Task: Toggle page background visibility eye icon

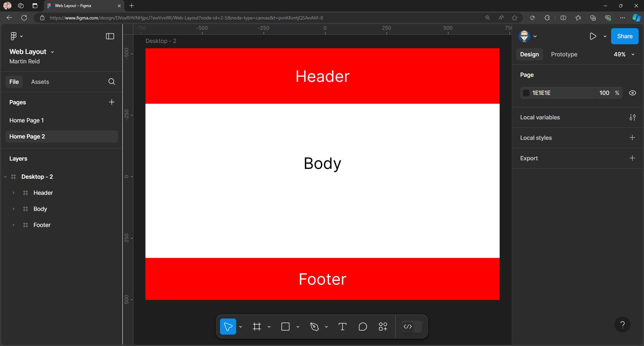Action: [x=633, y=93]
